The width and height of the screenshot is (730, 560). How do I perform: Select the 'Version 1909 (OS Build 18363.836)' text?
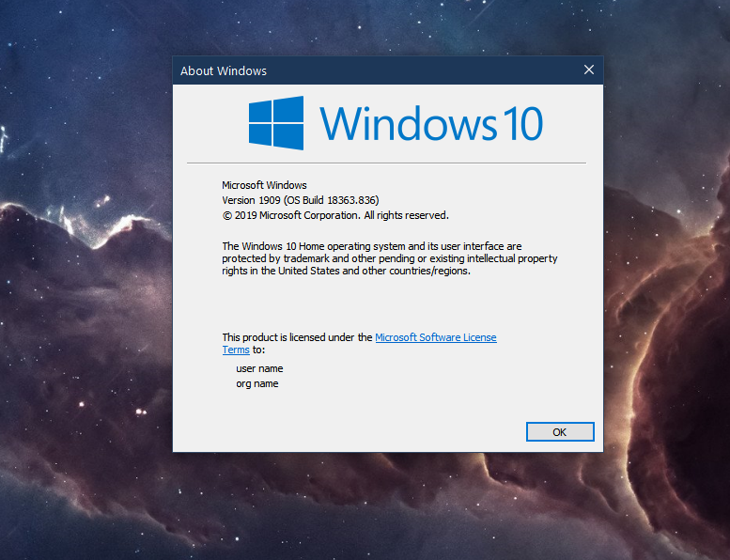[301, 200]
